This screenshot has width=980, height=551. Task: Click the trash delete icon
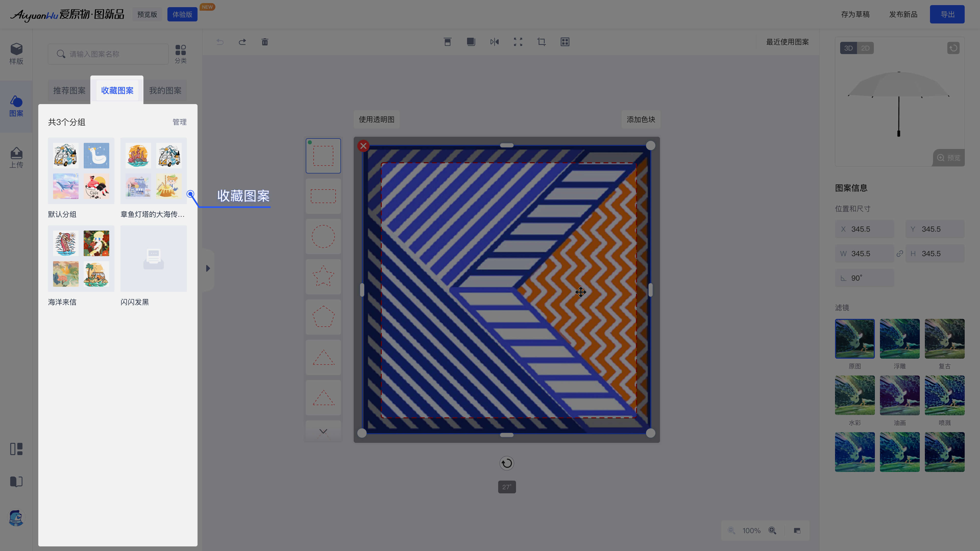(265, 42)
